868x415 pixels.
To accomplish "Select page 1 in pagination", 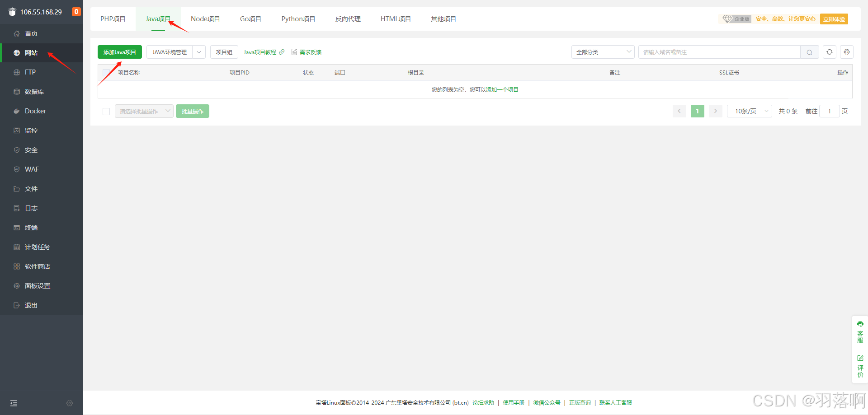I will click(698, 111).
